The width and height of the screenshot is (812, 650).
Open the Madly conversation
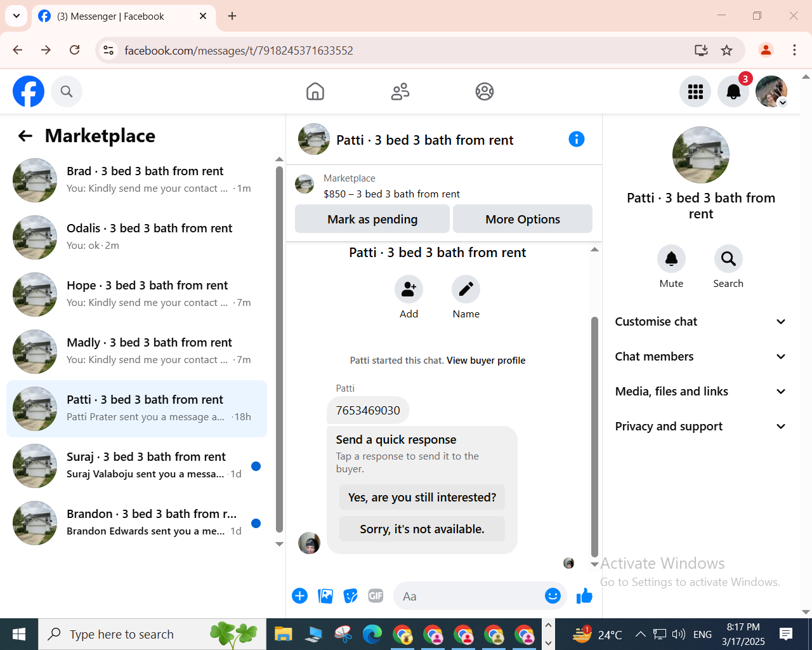[x=137, y=352]
